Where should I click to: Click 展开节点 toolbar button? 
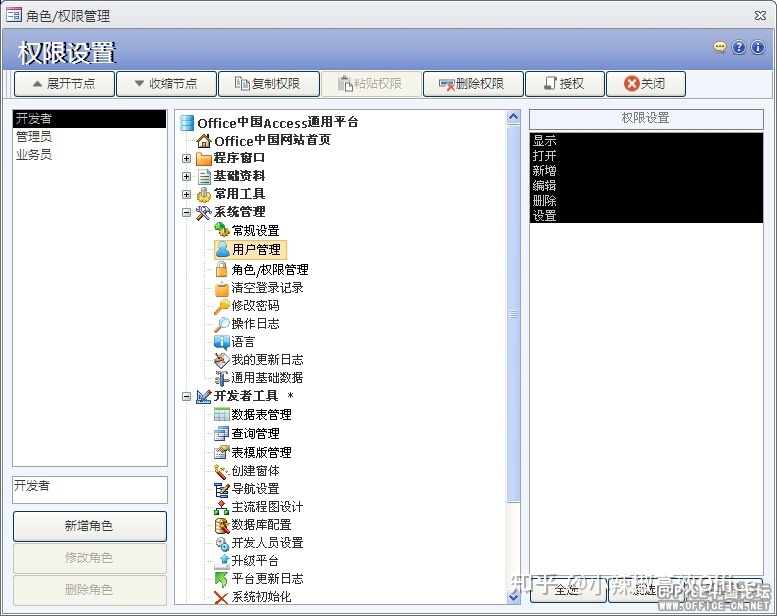[x=64, y=84]
